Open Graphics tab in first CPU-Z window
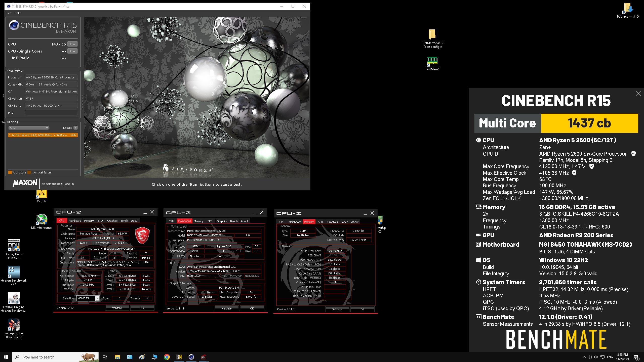This screenshot has height=362, width=644. [x=112, y=221]
